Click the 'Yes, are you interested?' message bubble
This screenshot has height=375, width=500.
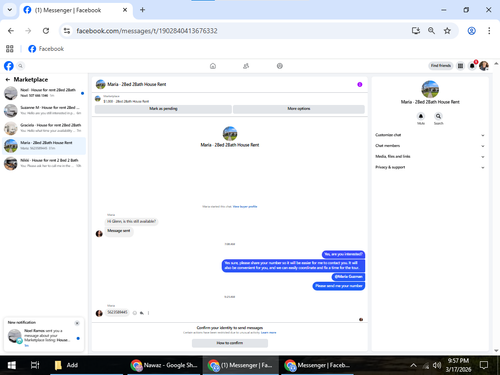click(x=343, y=254)
